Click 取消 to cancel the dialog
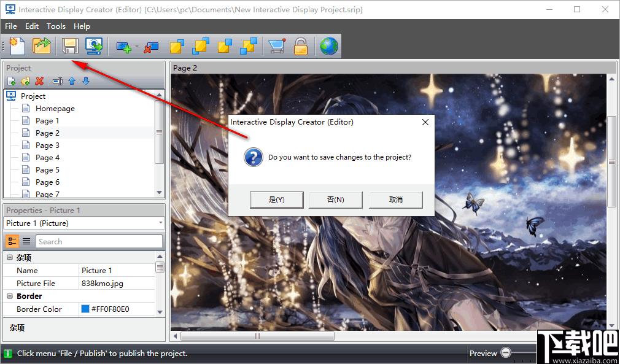This screenshot has height=364, width=620. pyautogui.click(x=396, y=199)
